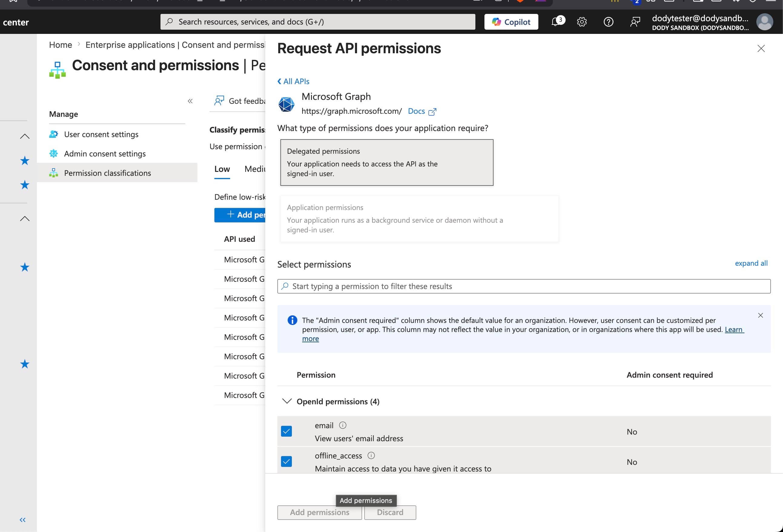Click the permission filter search box
The width and height of the screenshot is (783, 532).
click(x=524, y=286)
